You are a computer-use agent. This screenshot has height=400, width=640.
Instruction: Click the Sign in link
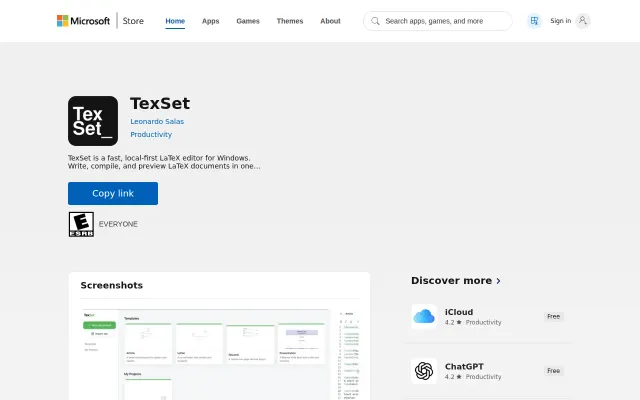[560, 21]
